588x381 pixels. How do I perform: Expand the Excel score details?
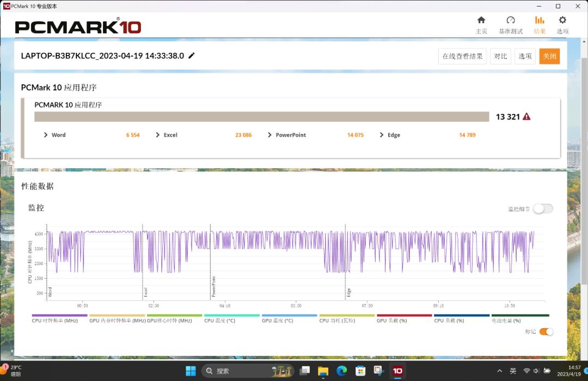158,135
